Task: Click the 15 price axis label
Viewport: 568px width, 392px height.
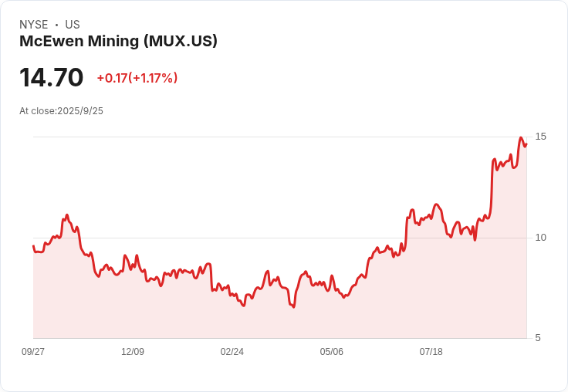Action: 540,137
